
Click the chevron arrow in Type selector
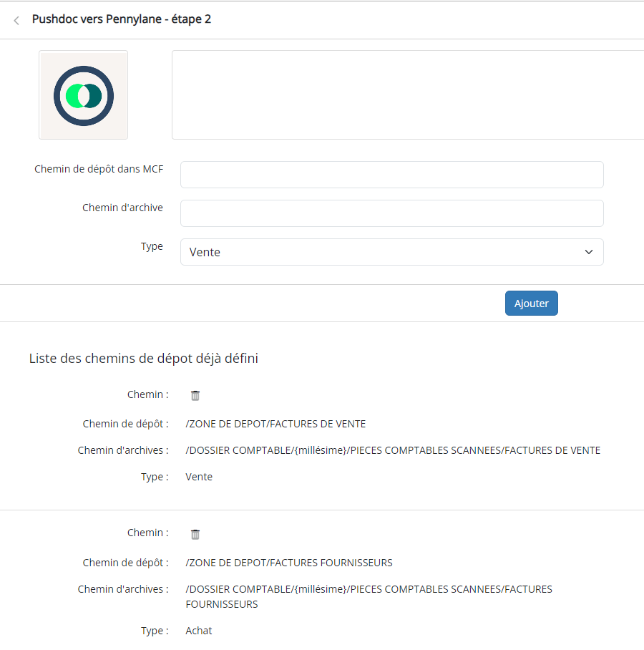tap(588, 252)
